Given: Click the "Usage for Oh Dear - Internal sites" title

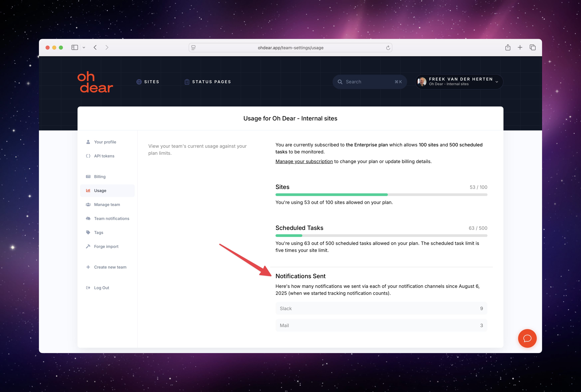Looking at the screenshot, I should [290, 118].
